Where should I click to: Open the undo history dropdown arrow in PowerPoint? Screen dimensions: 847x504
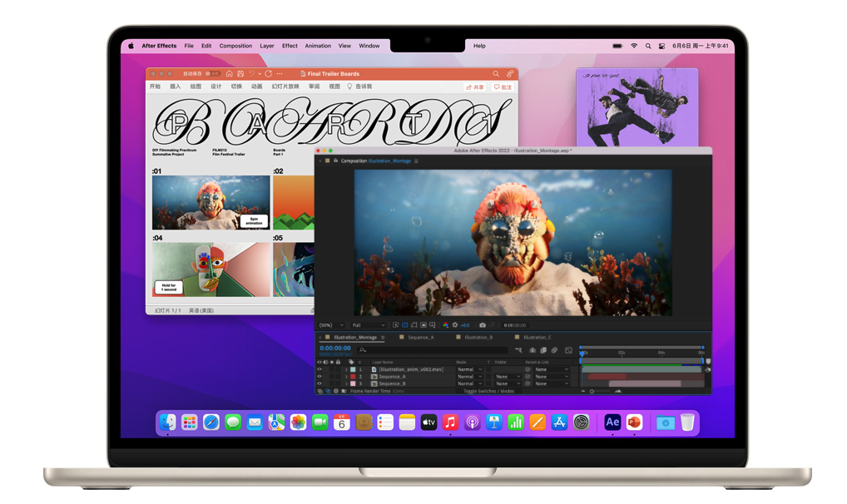coord(260,73)
